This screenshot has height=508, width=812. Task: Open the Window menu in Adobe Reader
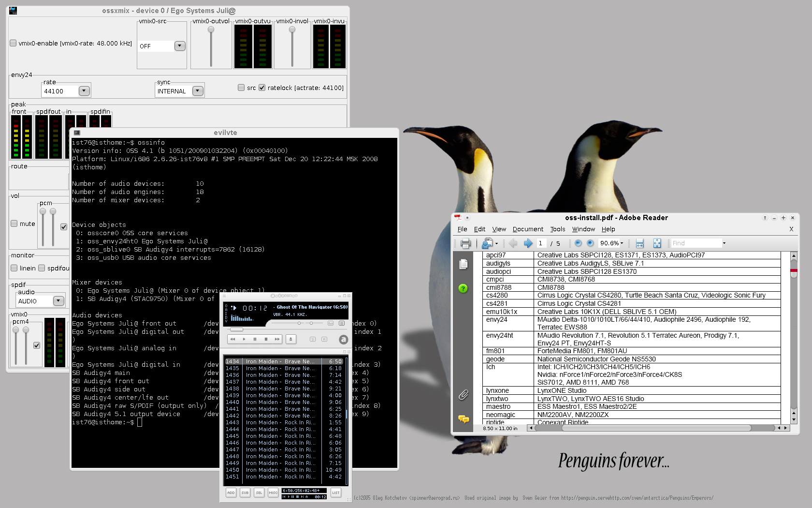(x=583, y=229)
